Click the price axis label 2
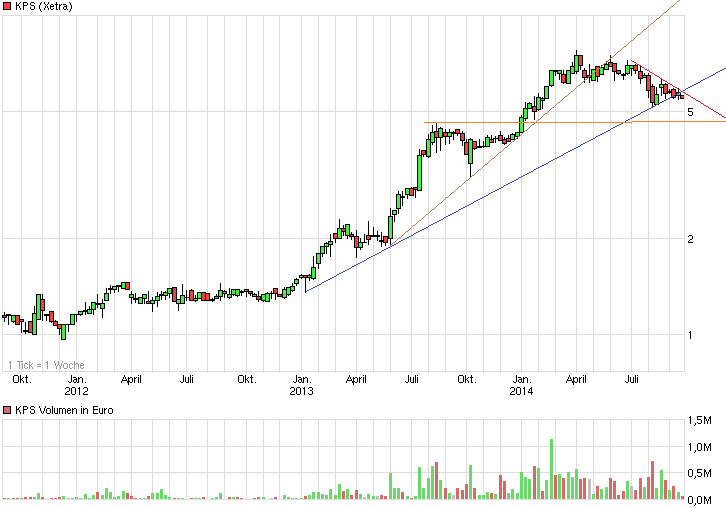The height and width of the screenshot is (508, 726). coord(690,239)
